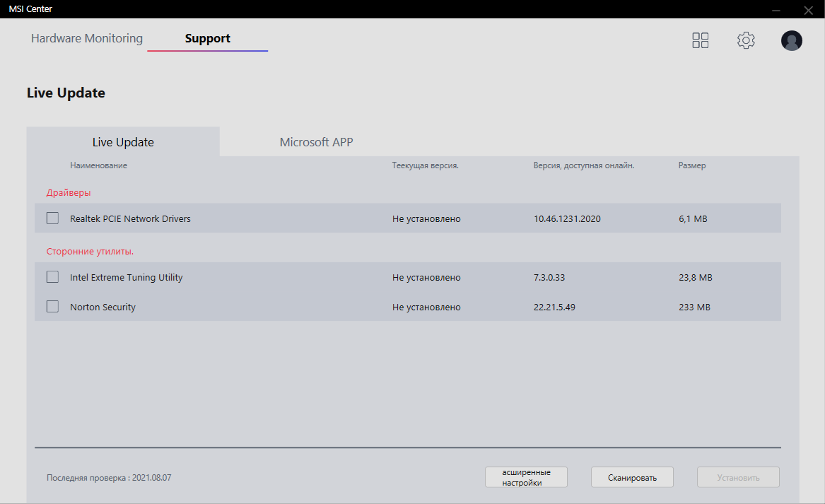Switch to the Microsoft APP tab
The height and width of the screenshot is (504, 825).
coord(316,142)
